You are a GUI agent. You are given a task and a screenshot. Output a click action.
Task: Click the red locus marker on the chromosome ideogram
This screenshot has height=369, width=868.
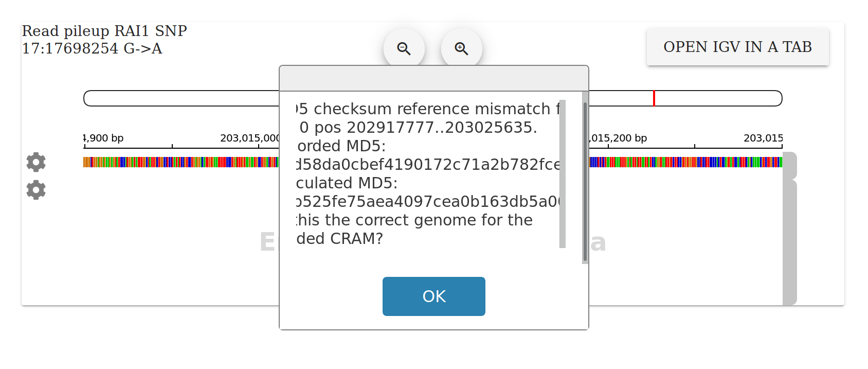point(654,98)
